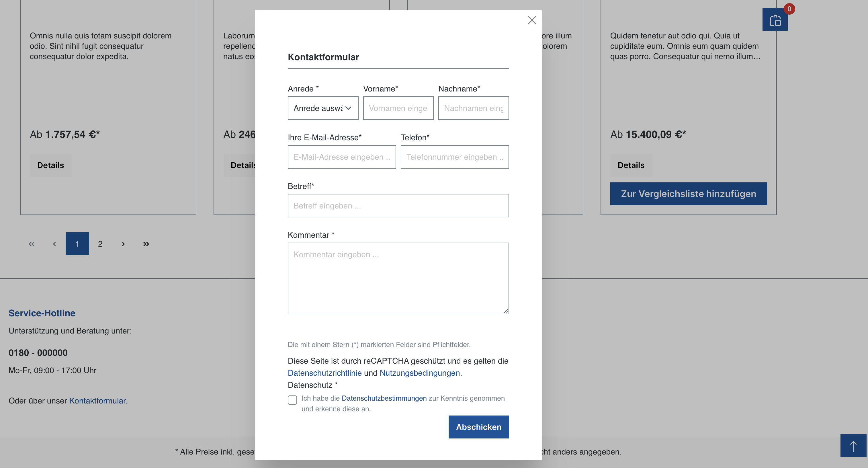868x468 pixels.
Task: Go to next page with right chevron
Action: pos(123,244)
